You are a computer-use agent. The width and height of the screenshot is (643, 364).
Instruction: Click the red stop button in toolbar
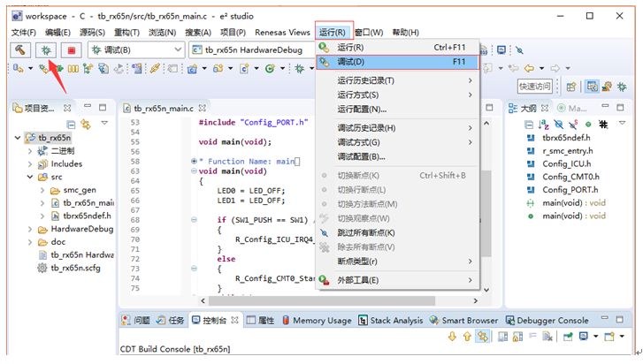[x=72, y=50]
